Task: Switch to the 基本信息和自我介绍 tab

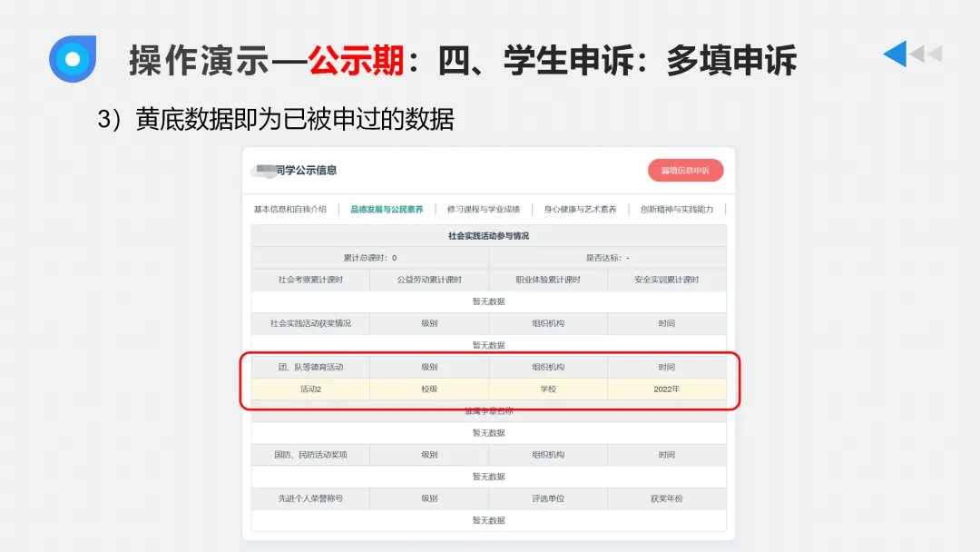Action: point(289,208)
